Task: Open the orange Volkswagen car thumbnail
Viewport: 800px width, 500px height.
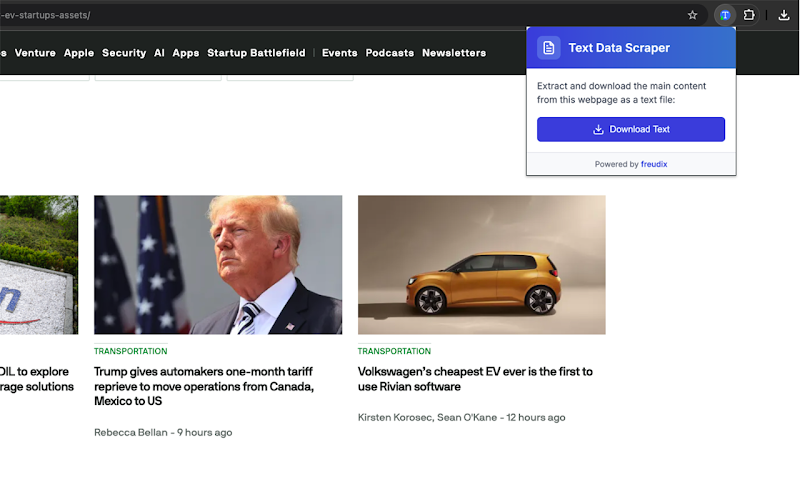Action: [x=482, y=265]
